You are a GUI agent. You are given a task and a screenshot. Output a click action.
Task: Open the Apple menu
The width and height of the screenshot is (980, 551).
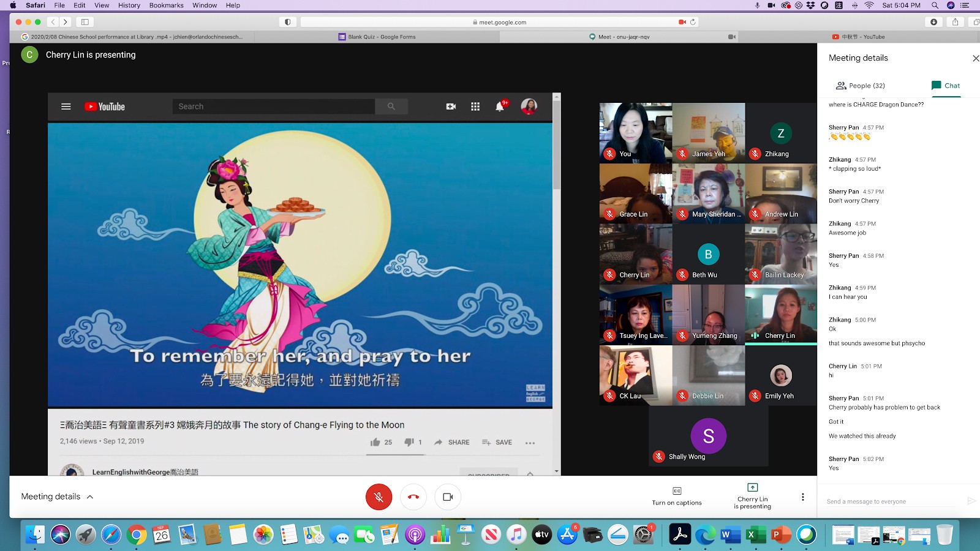tap(13, 6)
